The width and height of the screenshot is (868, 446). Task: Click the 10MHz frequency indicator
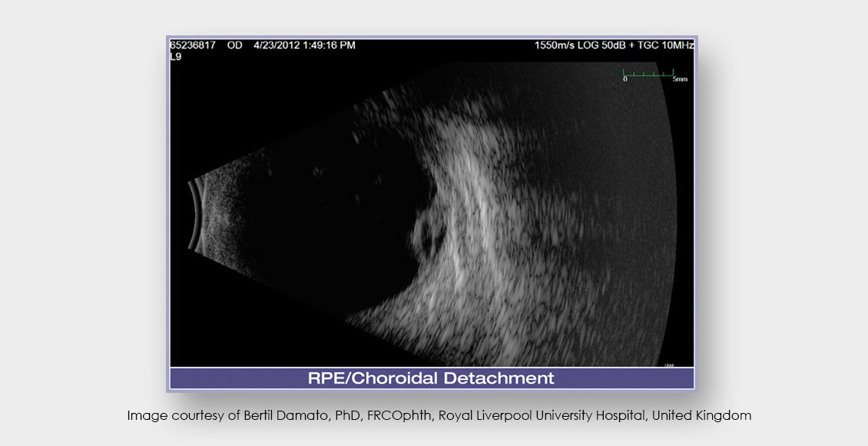678,45
